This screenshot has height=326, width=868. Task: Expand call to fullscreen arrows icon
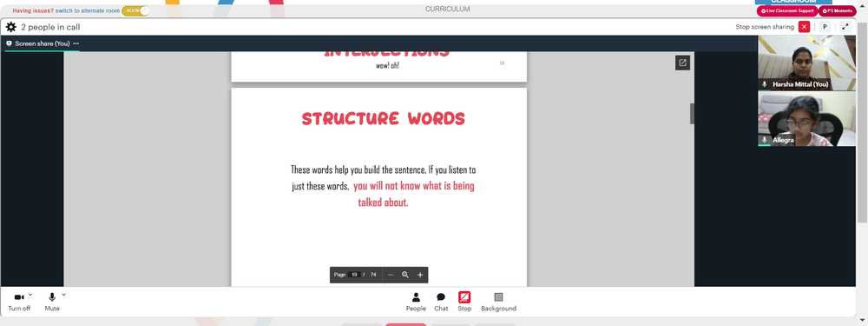pyautogui.click(x=845, y=27)
